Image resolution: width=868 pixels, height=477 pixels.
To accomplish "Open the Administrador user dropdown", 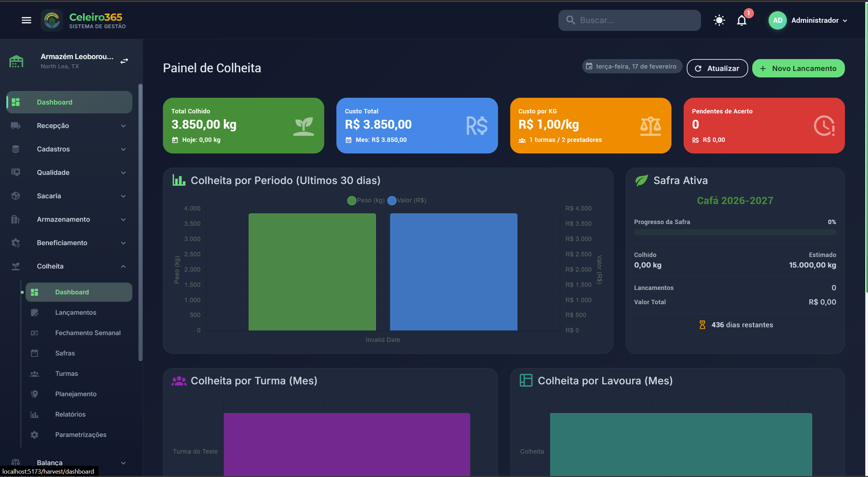I will [x=819, y=20].
